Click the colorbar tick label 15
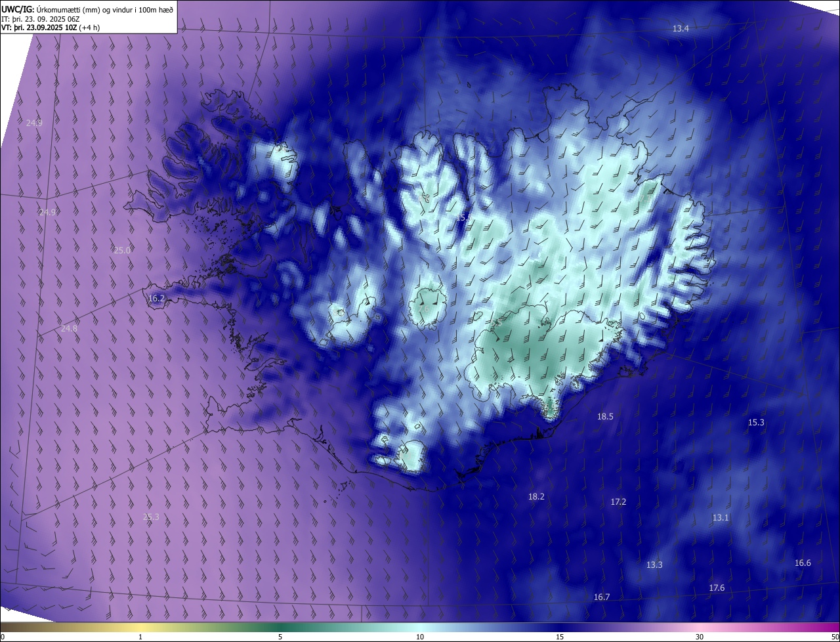Image resolution: width=840 pixels, height=642 pixels. (x=560, y=637)
